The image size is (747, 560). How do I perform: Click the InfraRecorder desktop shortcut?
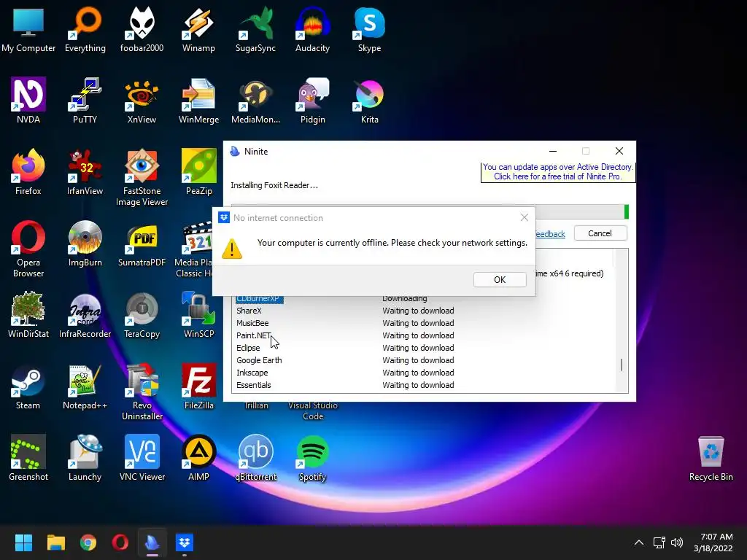tap(85, 314)
